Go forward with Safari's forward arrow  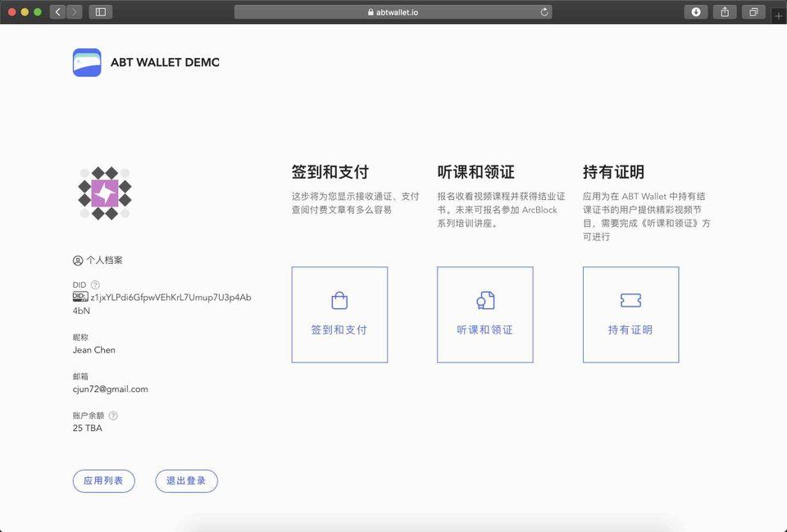(x=75, y=12)
